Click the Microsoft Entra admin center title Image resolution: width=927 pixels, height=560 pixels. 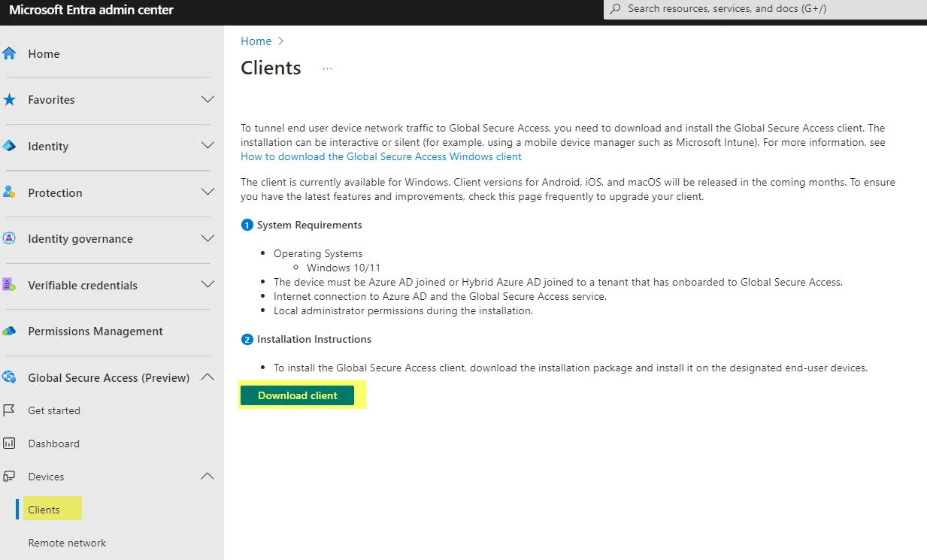(91, 10)
